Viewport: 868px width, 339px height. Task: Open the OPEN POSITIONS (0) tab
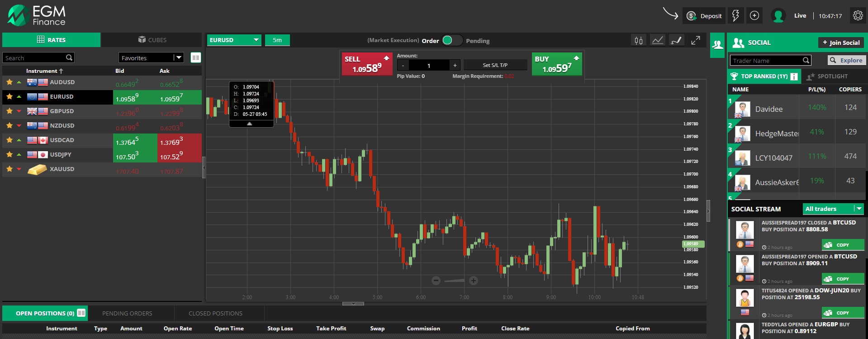[45, 313]
